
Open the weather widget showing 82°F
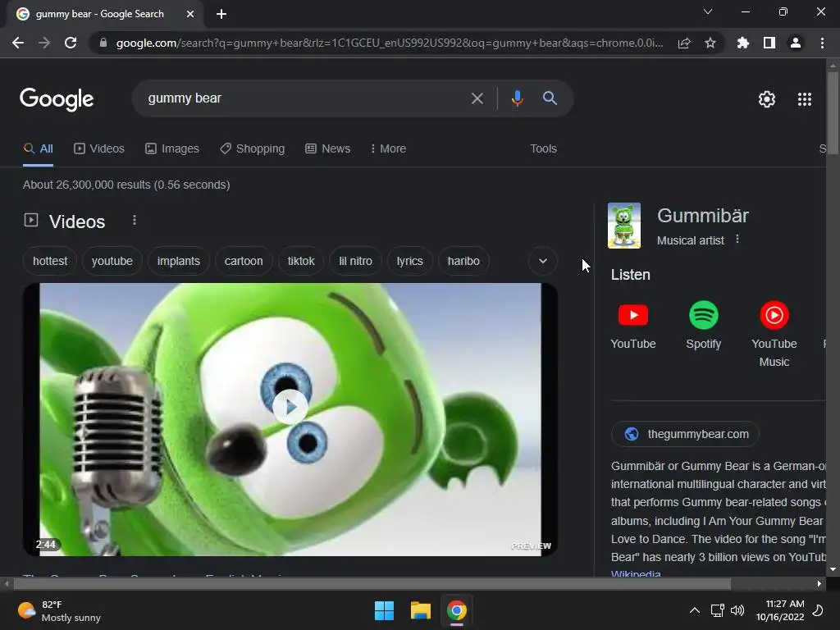(59, 610)
